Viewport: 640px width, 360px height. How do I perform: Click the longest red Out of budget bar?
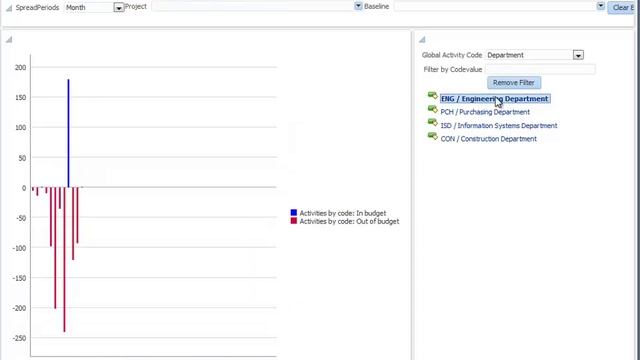[64, 260]
